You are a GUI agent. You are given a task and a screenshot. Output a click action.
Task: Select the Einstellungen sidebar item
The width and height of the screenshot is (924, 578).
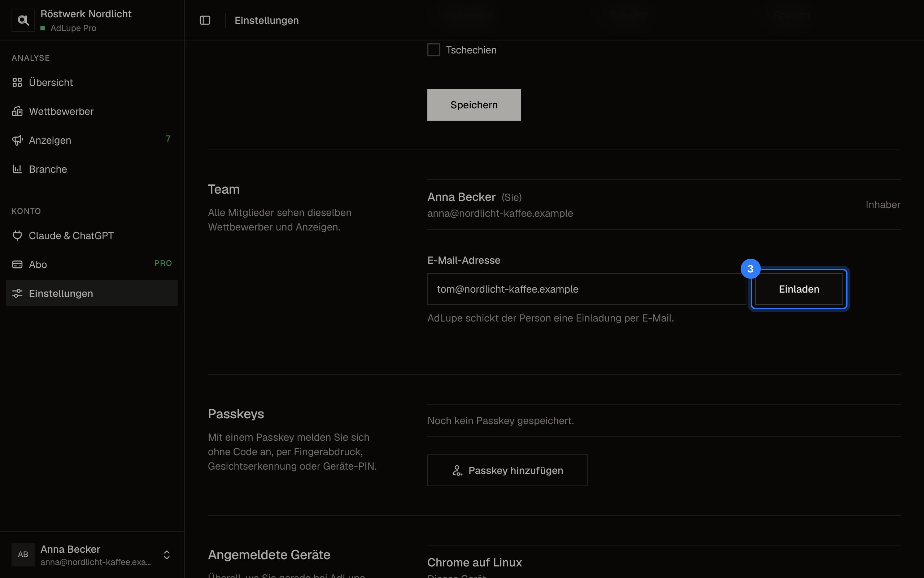[92, 293]
